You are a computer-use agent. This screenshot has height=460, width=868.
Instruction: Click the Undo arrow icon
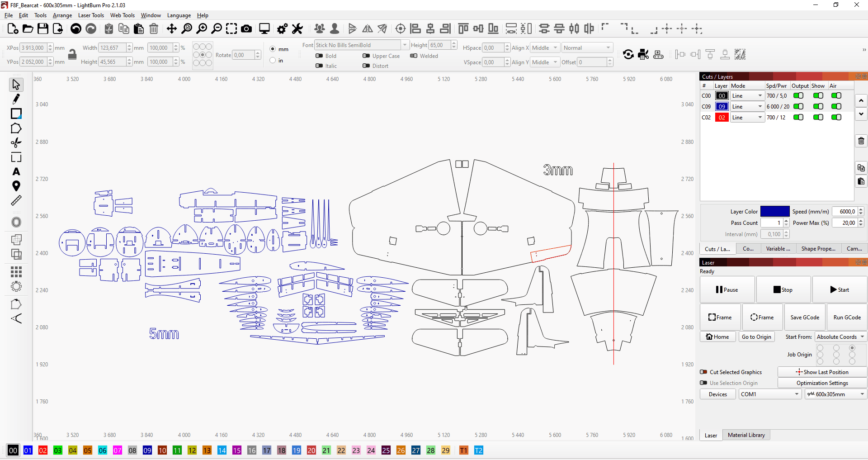tap(76, 29)
